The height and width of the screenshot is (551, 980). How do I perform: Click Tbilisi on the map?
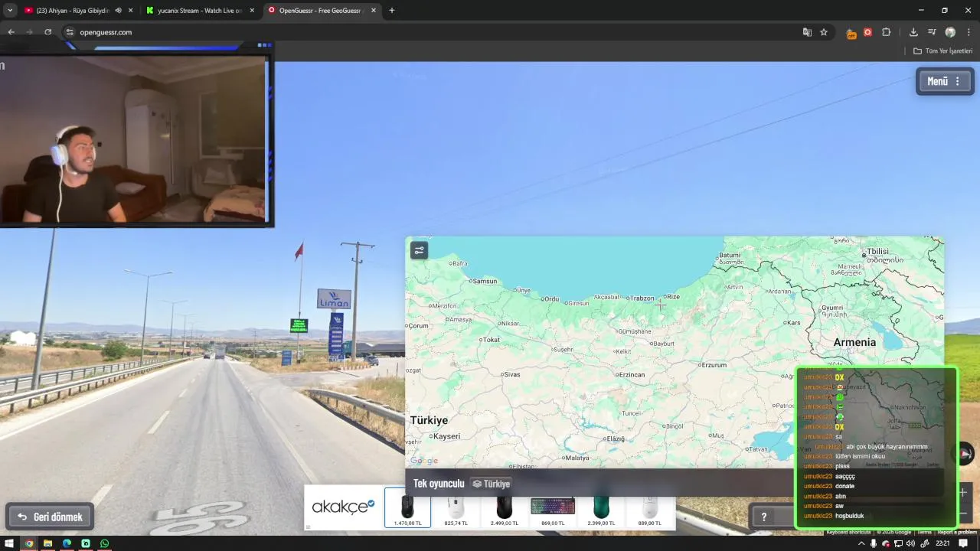pyautogui.click(x=877, y=251)
